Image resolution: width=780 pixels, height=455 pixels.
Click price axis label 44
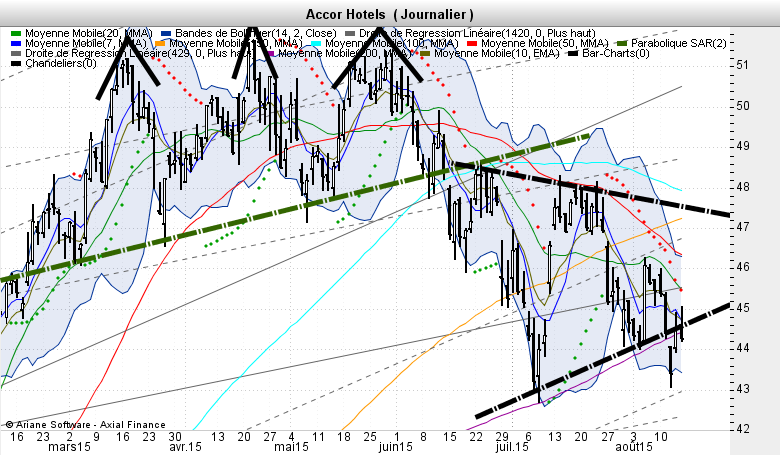tap(743, 348)
